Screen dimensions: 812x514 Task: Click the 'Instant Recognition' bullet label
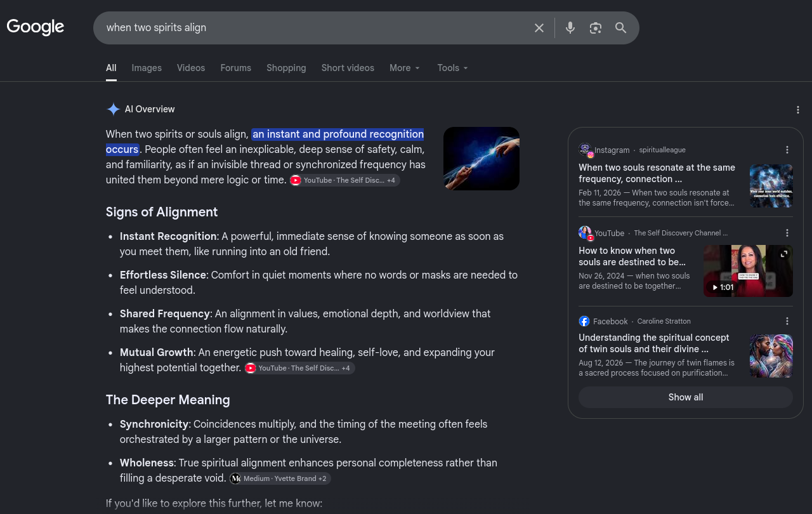pos(168,237)
